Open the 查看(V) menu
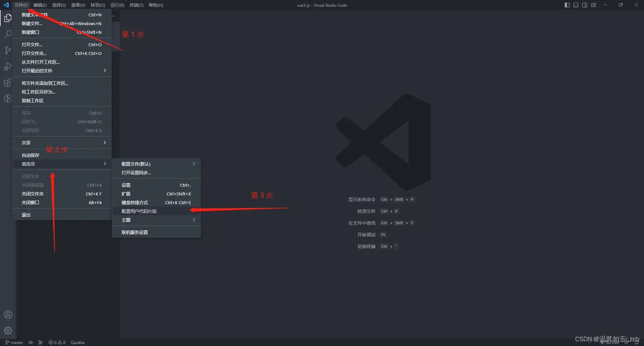This screenshot has width=644, height=346. click(78, 5)
